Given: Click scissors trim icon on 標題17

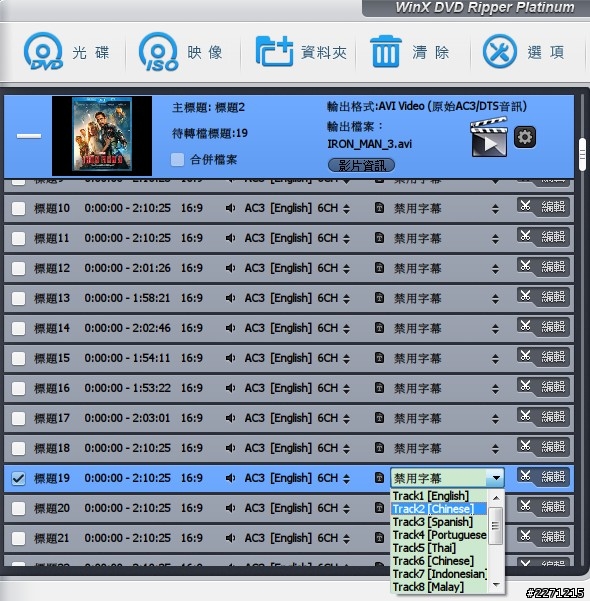Looking at the screenshot, I should (526, 416).
